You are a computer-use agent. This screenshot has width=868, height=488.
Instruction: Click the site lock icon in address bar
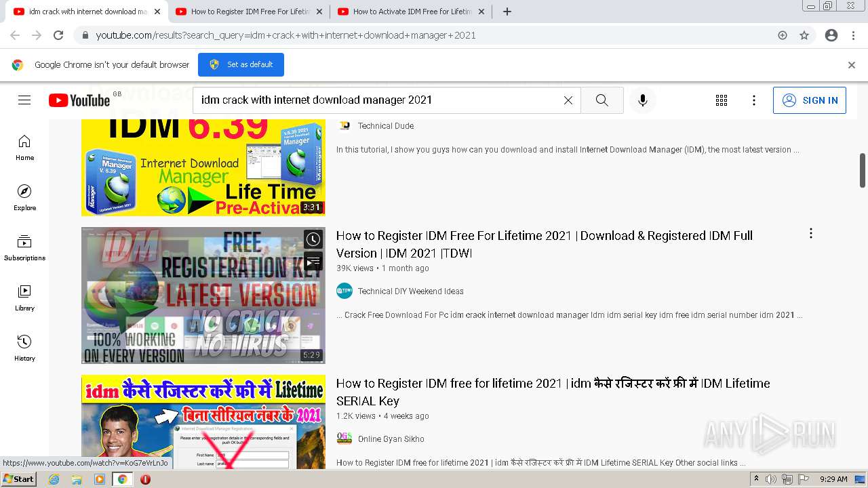pyautogui.click(x=85, y=35)
